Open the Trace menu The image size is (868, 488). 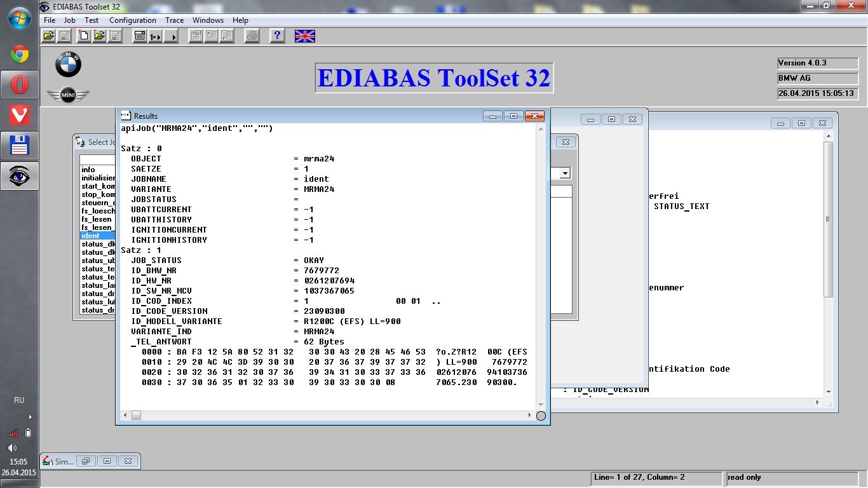(x=174, y=20)
